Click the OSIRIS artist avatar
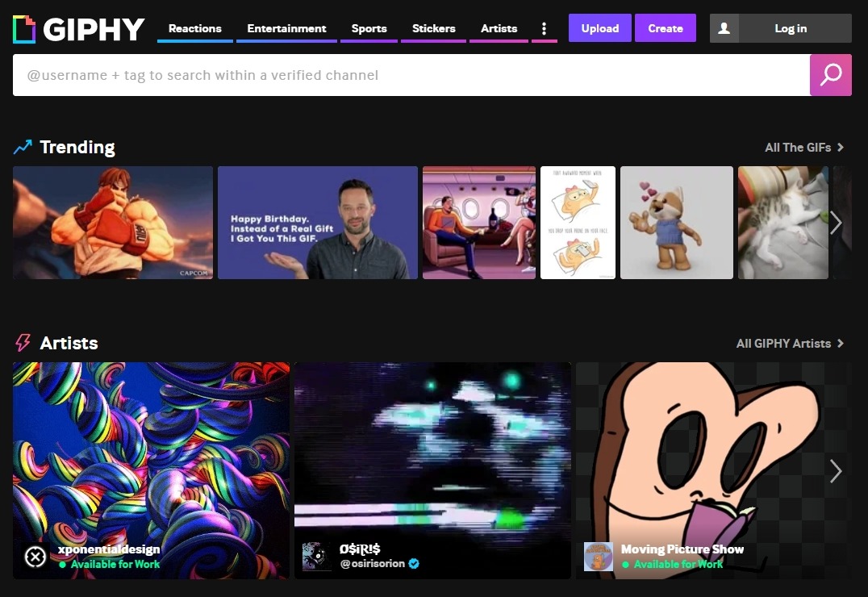 coord(316,557)
